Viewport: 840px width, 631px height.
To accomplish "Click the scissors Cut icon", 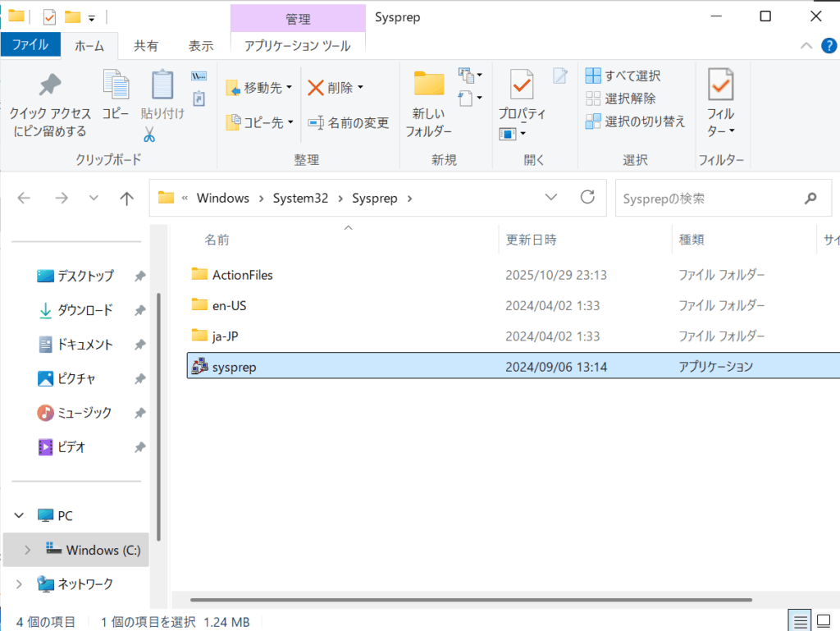I will pos(149,134).
